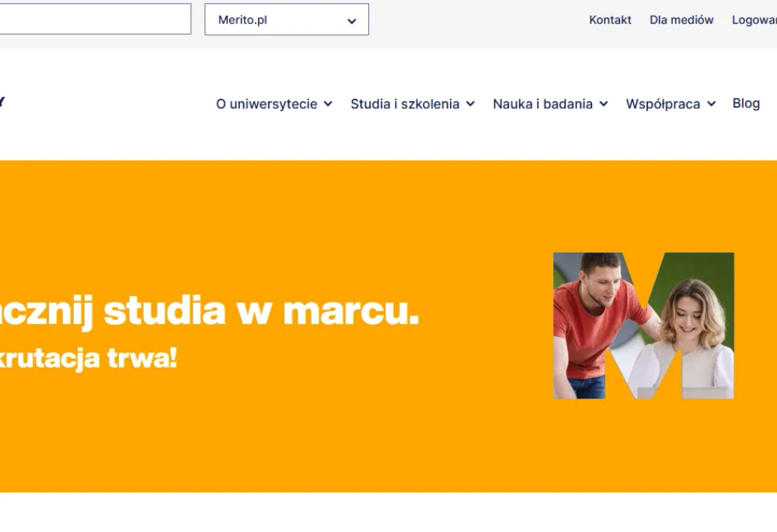
Task: Click the chevron next to Nauka i badania
Action: pyautogui.click(x=605, y=103)
